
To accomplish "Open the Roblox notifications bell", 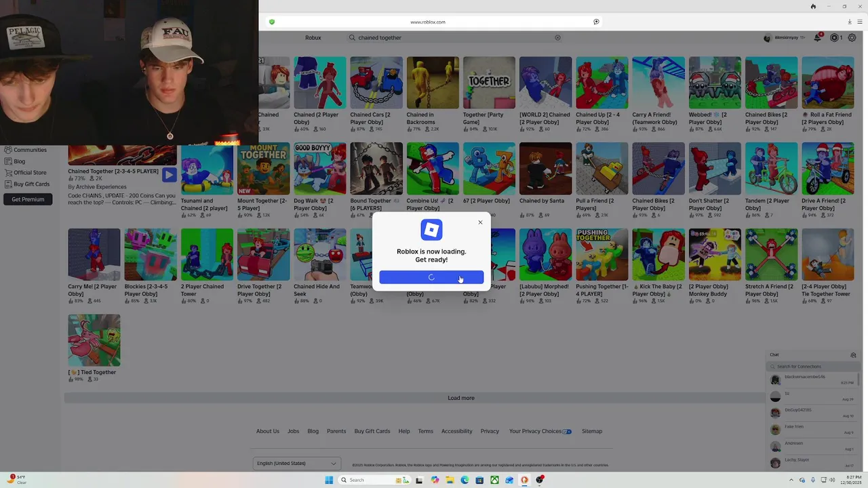I will tap(818, 38).
